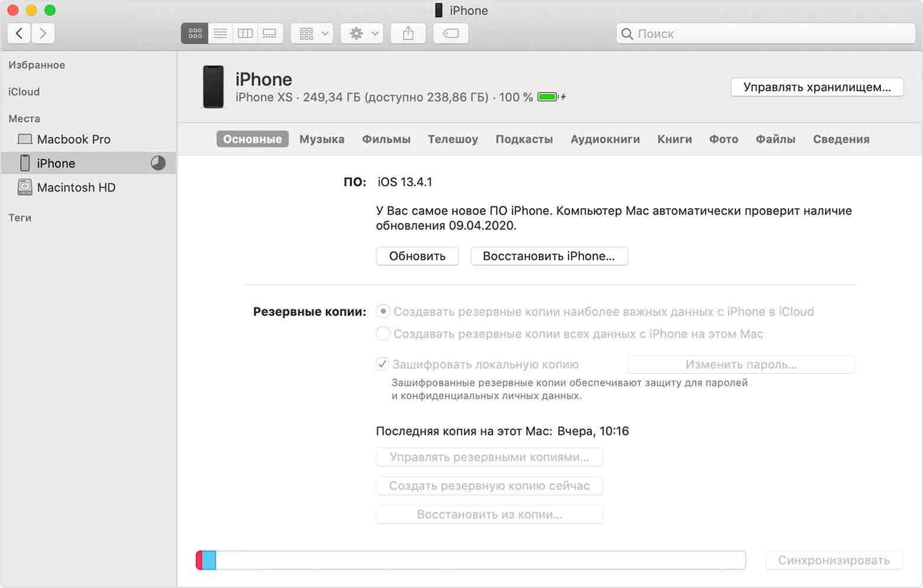Screen dimensions: 923x588
Task: Switch to the Сведения tab
Action: 841,139
